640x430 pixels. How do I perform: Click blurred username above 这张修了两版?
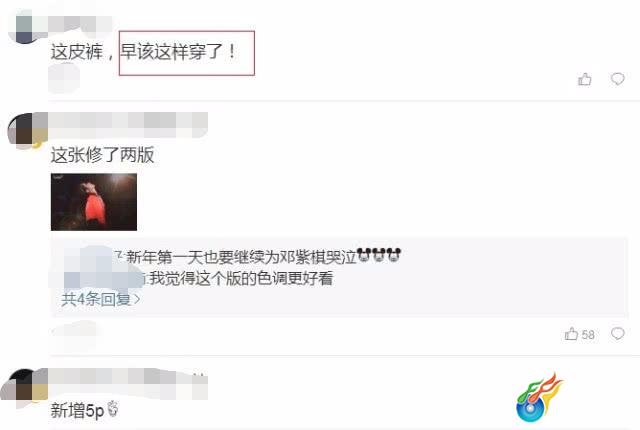tap(128, 124)
